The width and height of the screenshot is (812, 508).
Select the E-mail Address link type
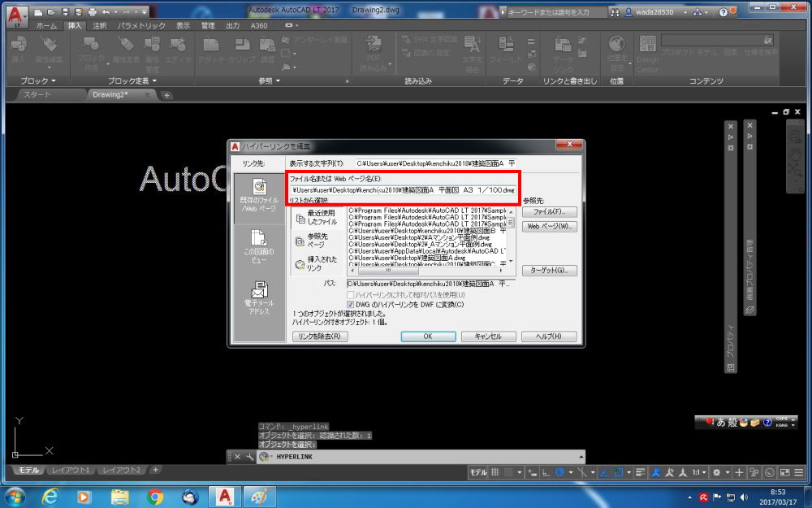259,298
